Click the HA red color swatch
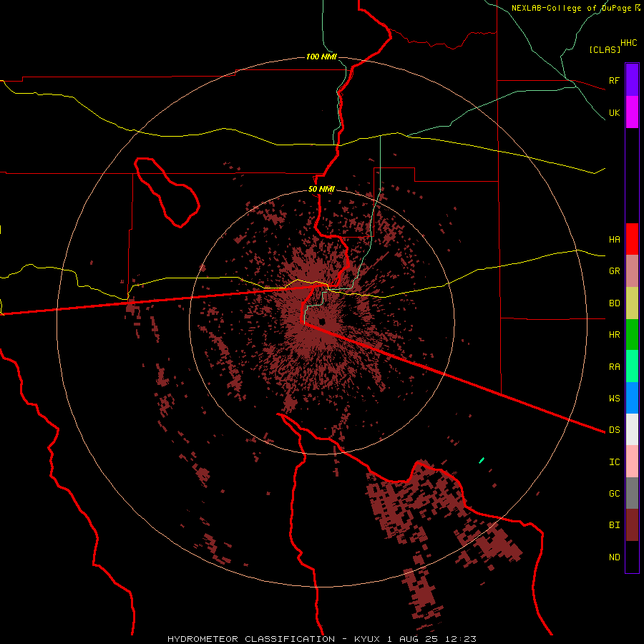 632,239
